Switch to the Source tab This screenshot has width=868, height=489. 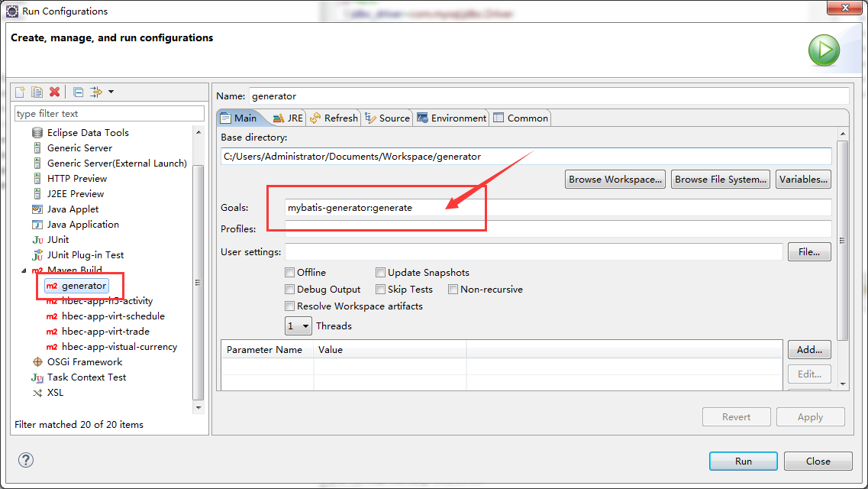[x=387, y=118]
